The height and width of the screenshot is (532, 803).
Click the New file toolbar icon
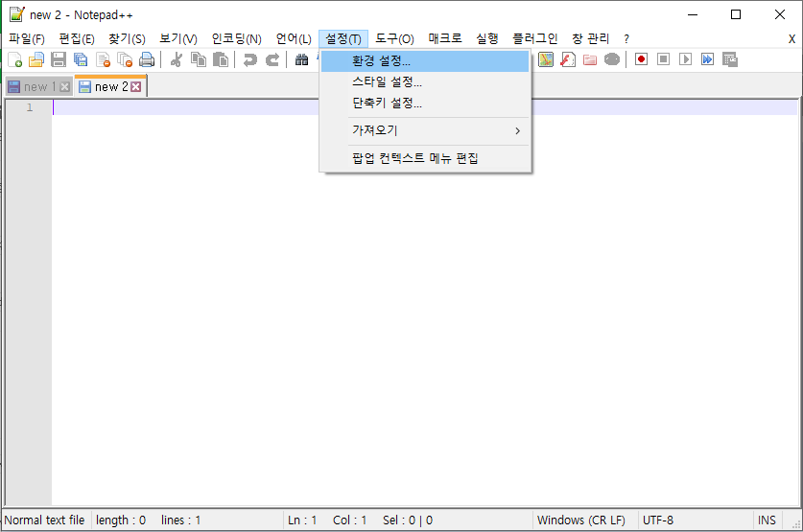[x=15, y=59]
